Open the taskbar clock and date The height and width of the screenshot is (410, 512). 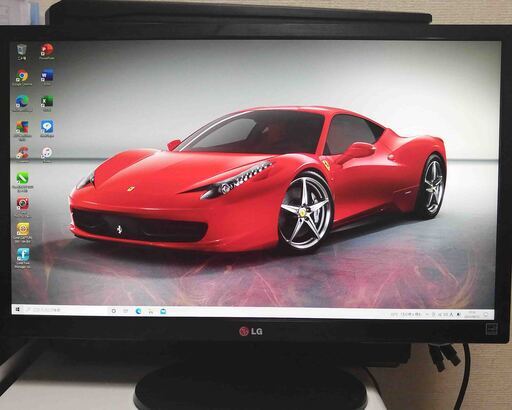click(472, 314)
